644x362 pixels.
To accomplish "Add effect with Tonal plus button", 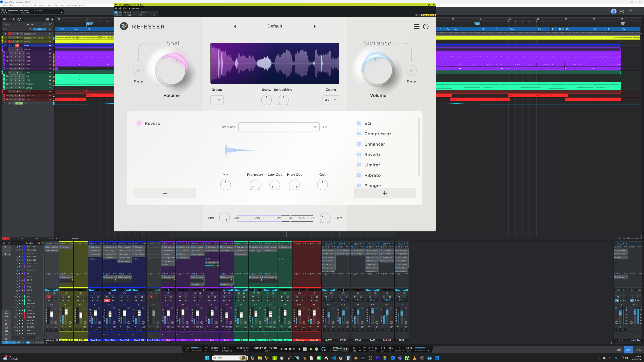I will (x=165, y=193).
